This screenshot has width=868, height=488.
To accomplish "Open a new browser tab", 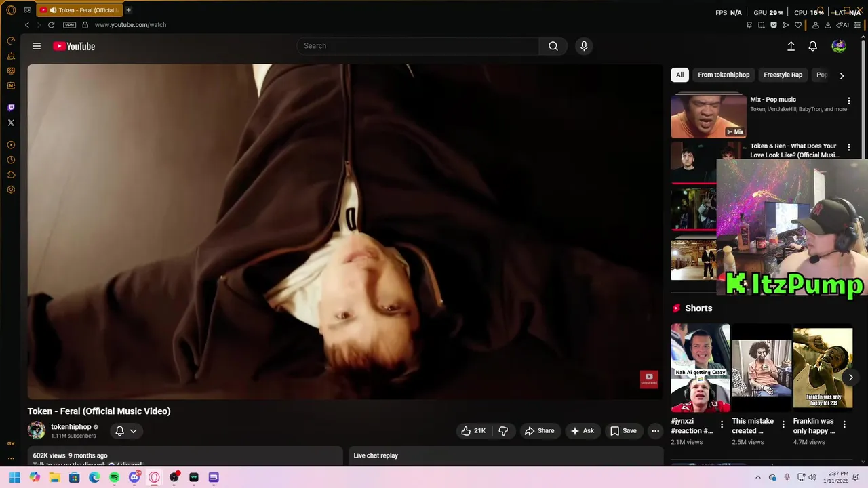I will coord(128,10).
